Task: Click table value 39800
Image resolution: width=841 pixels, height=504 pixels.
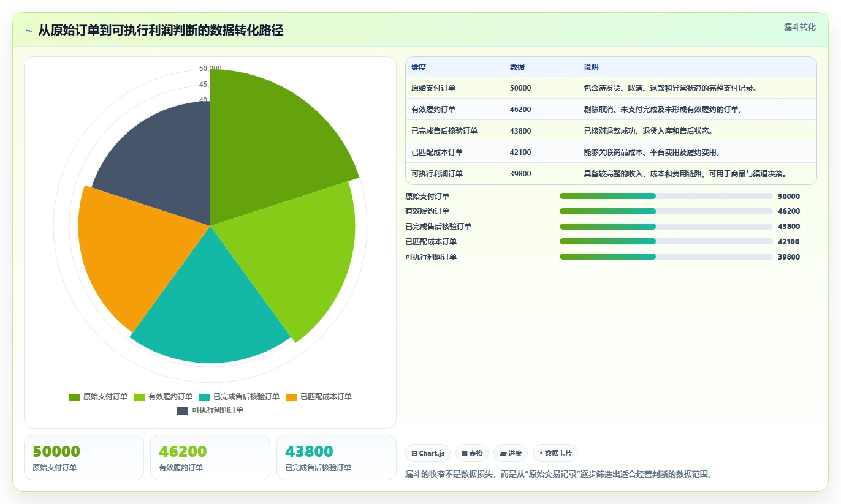Action: pos(520,174)
